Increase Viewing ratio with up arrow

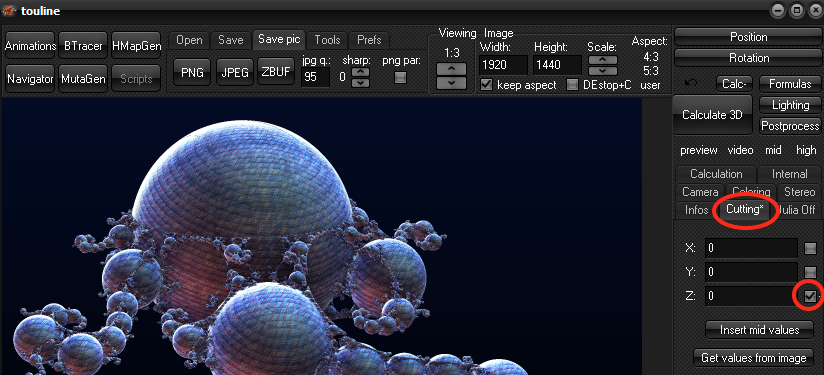click(451, 69)
